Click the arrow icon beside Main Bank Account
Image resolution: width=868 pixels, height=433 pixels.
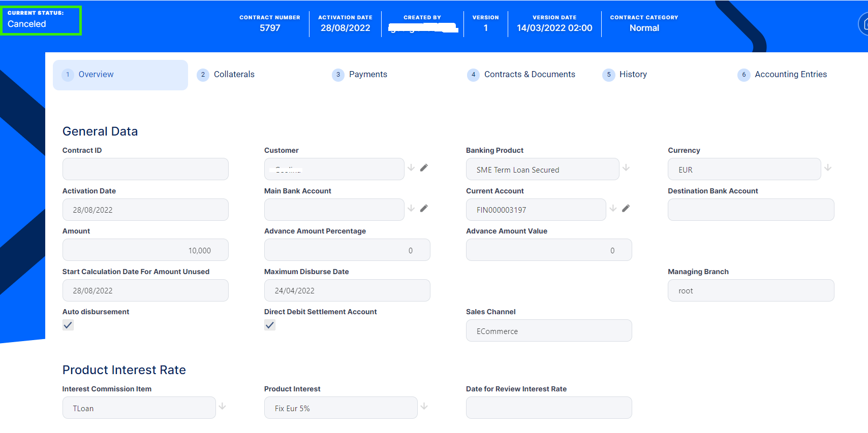pyautogui.click(x=411, y=208)
